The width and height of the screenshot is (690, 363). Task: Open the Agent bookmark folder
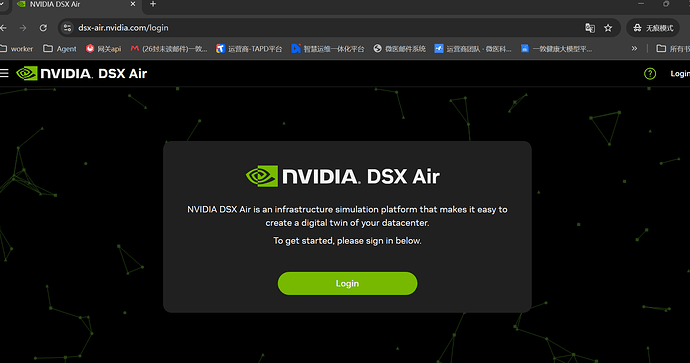(x=60, y=49)
